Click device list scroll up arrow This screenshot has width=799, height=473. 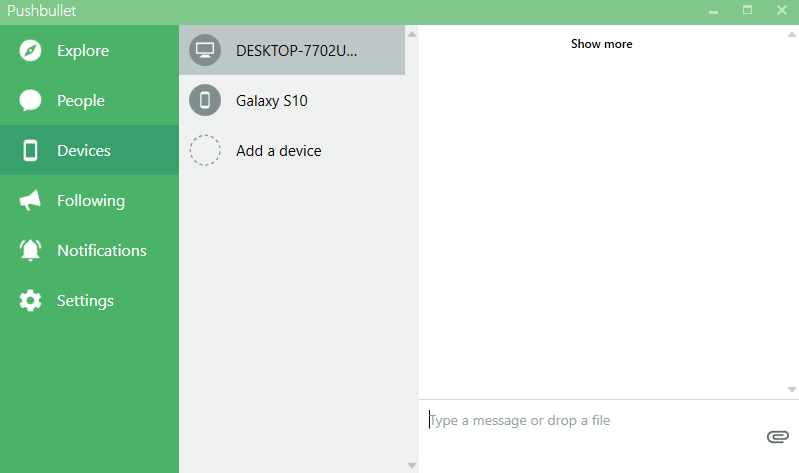tap(412, 34)
